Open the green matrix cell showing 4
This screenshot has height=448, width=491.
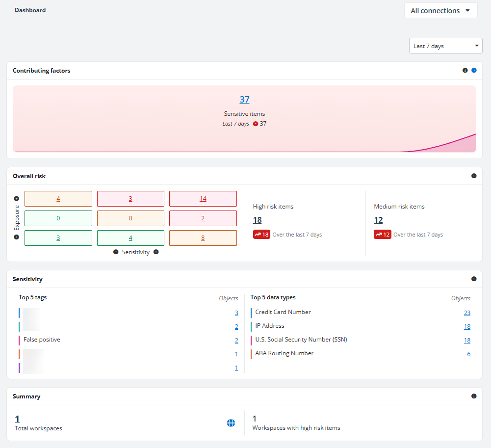(x=130, y=238)
